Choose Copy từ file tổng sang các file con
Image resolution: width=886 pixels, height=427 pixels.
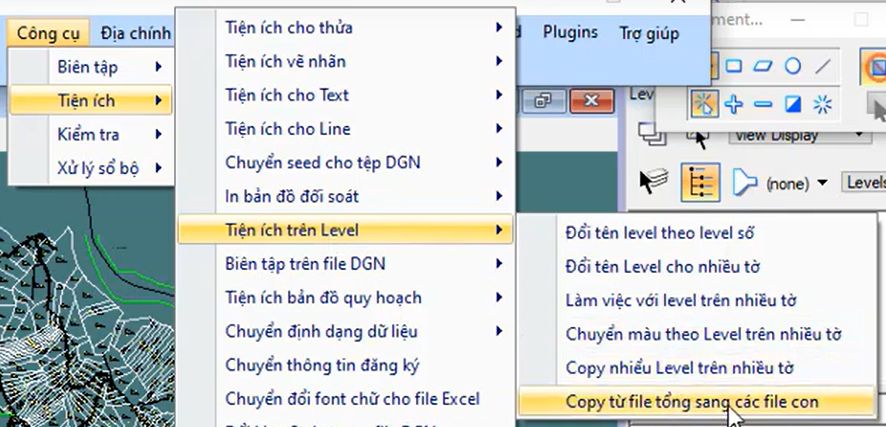(x=697, y=402)
